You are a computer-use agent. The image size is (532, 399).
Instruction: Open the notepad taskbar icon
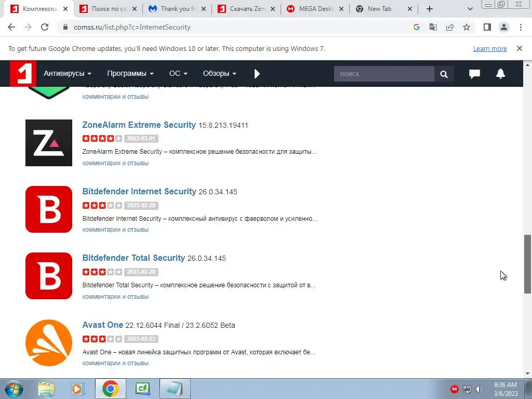pyautogui.click(x=175, y=389)
